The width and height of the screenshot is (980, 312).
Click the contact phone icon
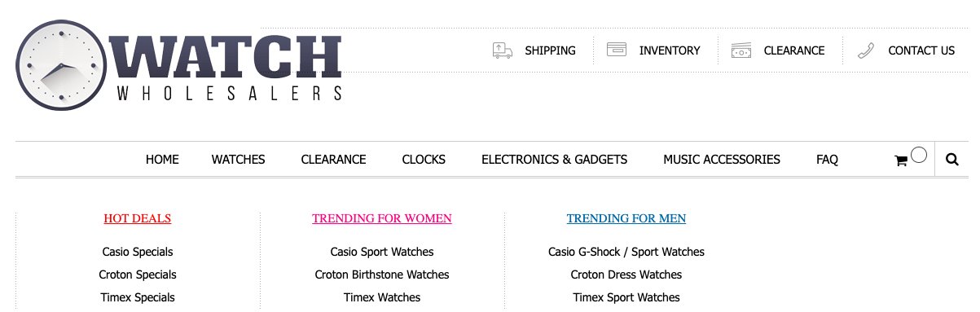(866, 51)
